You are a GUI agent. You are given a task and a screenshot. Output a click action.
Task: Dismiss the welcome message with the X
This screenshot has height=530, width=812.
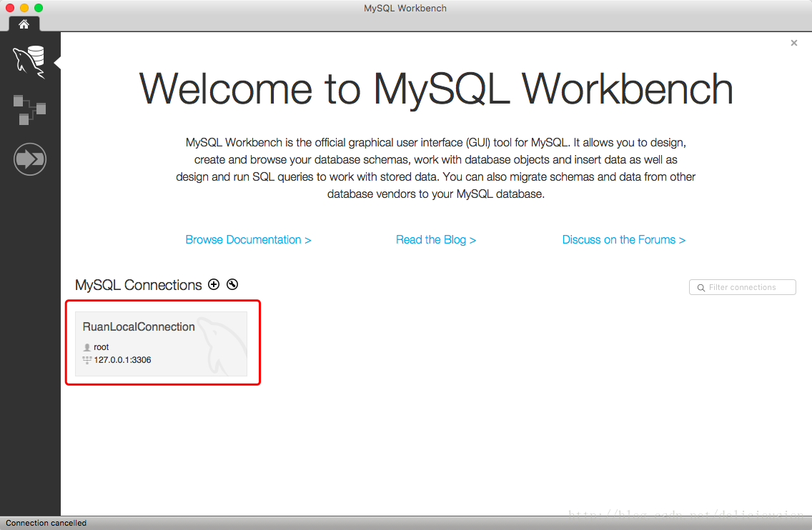pos(793,44)
